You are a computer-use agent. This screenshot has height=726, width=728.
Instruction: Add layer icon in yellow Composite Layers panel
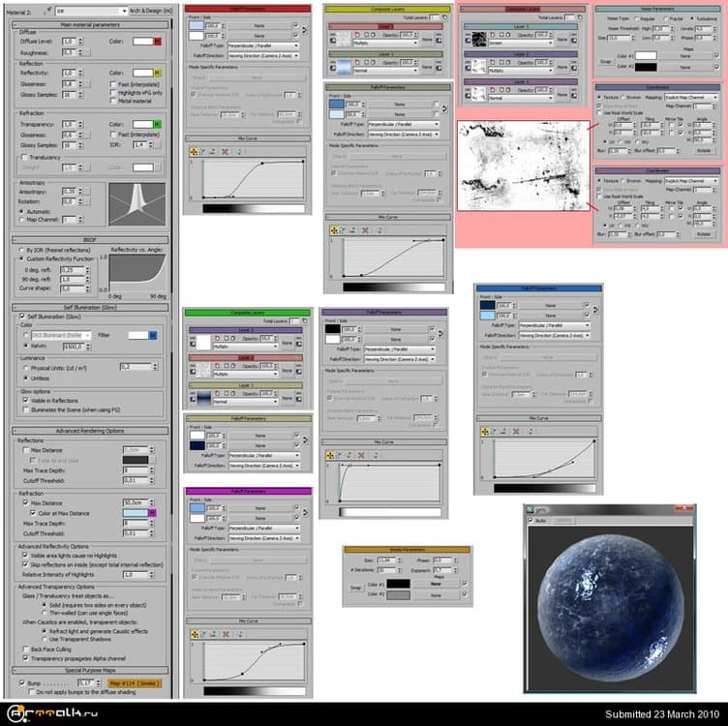click(x=444, y=17)
